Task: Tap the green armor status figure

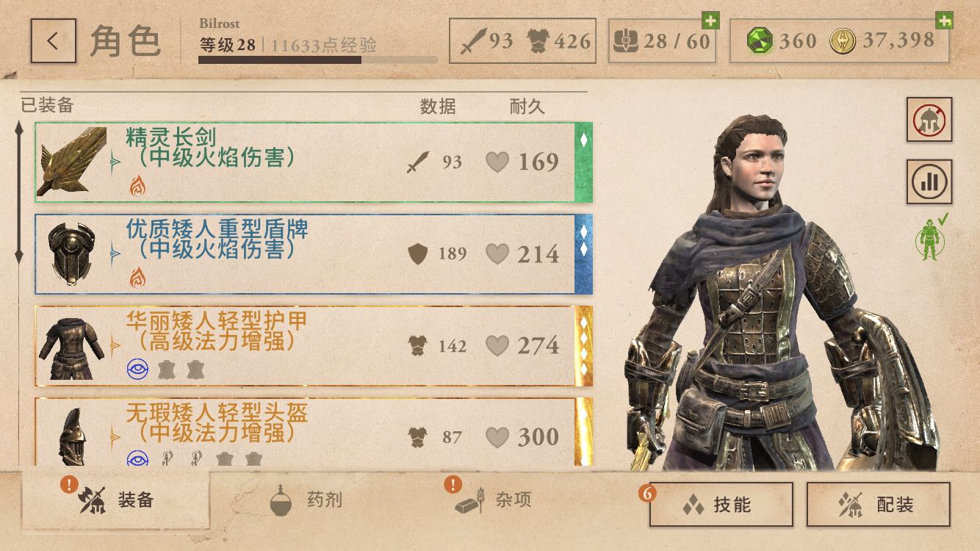Action: tap(929, 238)
